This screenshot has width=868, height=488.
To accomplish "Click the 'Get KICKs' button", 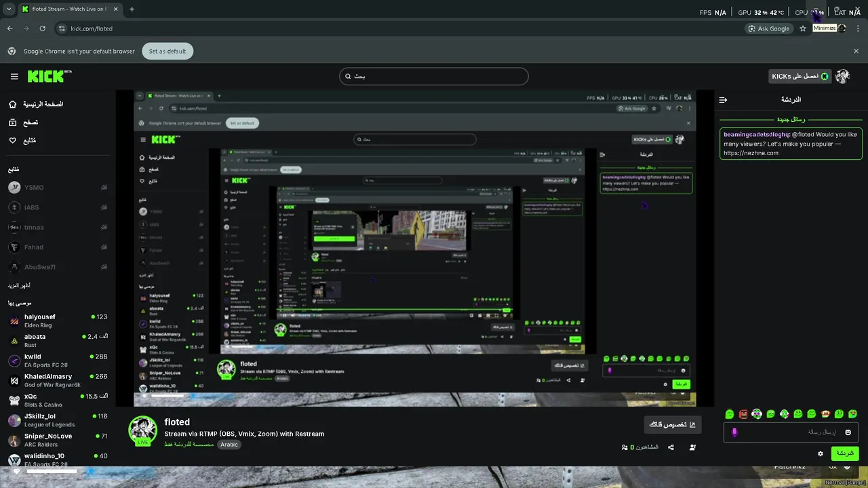I will [800, 77].
